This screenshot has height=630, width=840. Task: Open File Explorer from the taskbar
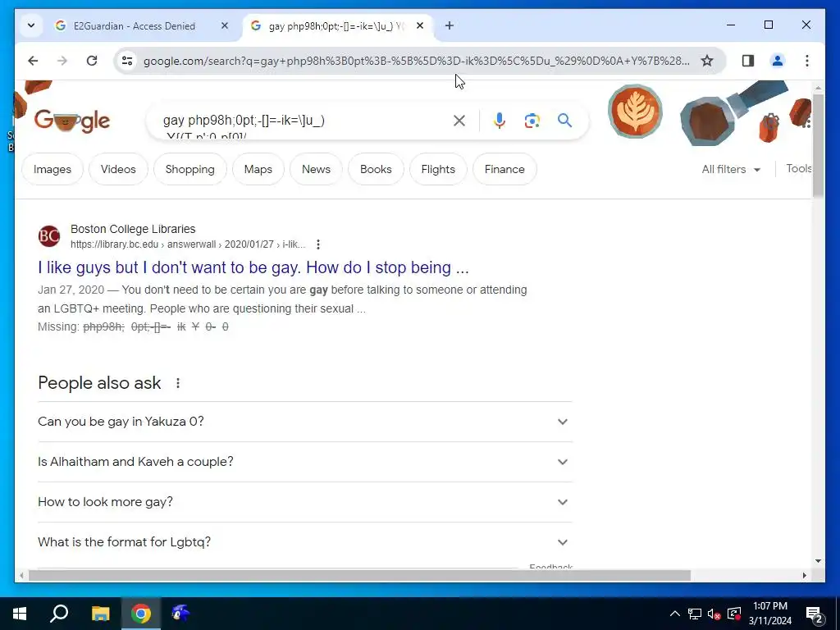(x=100, y=614)
